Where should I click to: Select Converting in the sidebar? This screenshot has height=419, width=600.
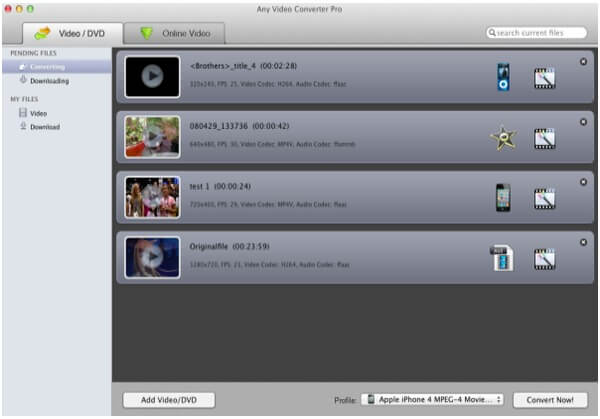point(57,67)
